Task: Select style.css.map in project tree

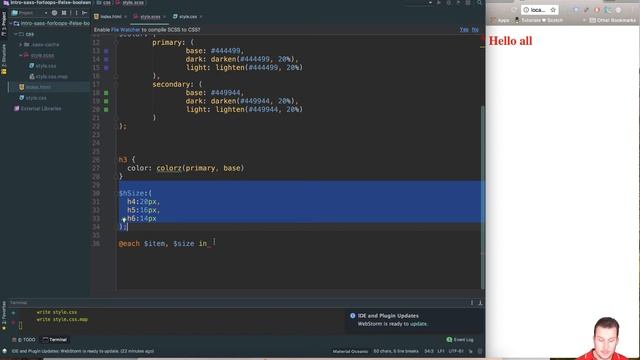Action: coord(48,76)
